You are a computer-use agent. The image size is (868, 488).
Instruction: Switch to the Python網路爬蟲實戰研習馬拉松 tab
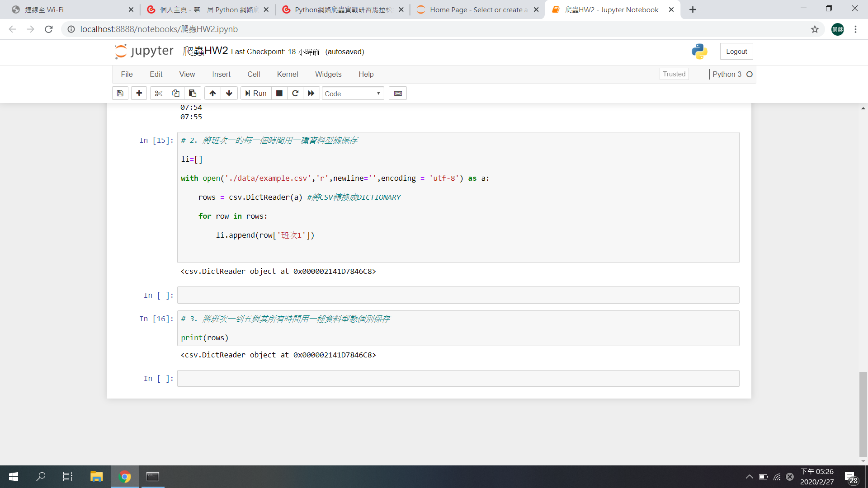342,9
